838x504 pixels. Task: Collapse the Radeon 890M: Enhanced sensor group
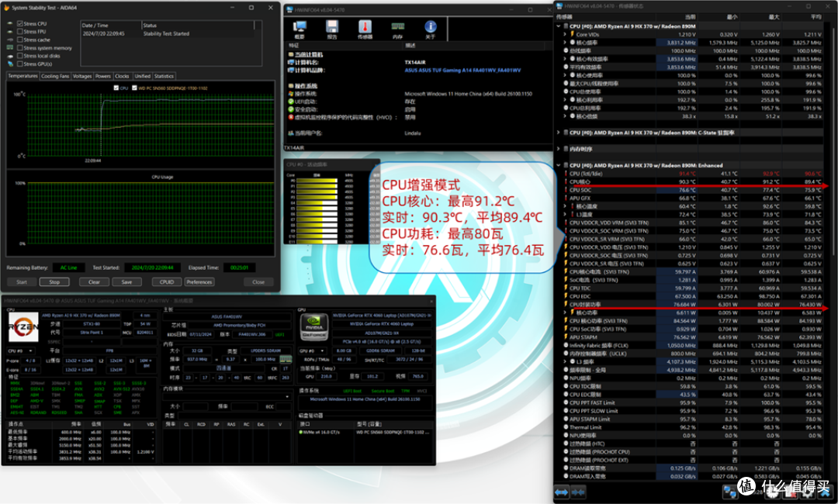(559, 165)
